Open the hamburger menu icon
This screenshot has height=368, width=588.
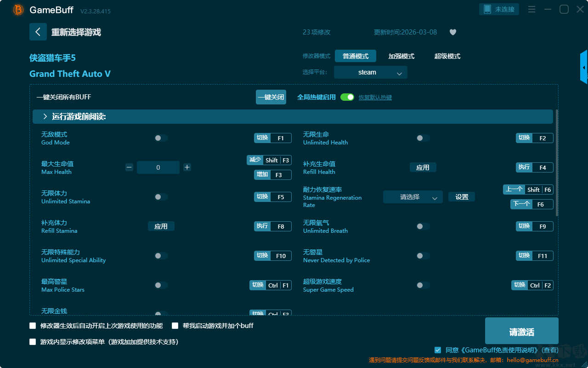pyautogui.click(x=531, y=9)
